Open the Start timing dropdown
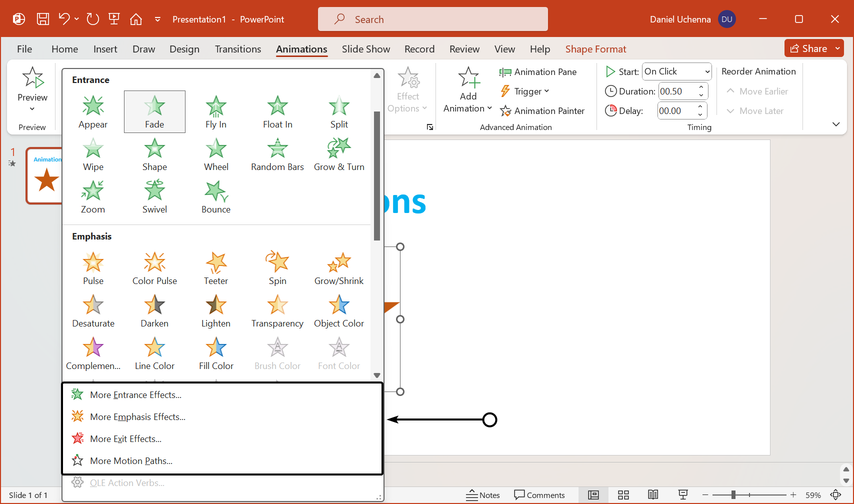Screen dimensions: 854x504 [677, 71]
